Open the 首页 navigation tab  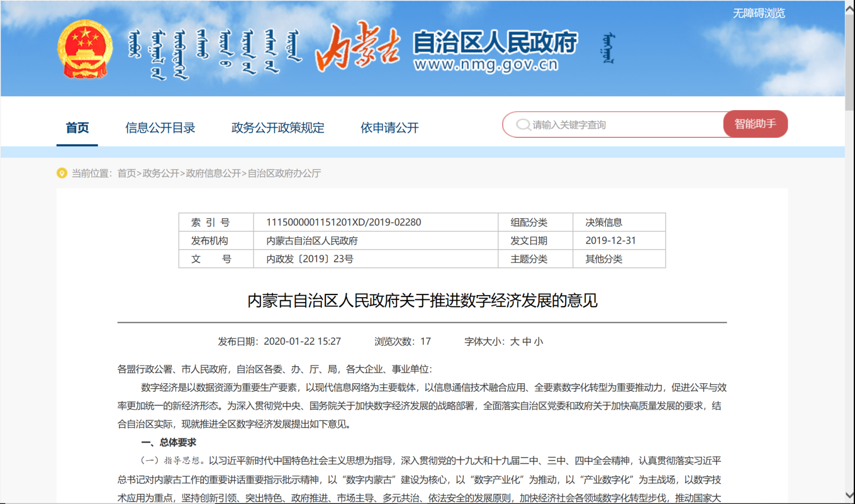[x=77, y=128]
